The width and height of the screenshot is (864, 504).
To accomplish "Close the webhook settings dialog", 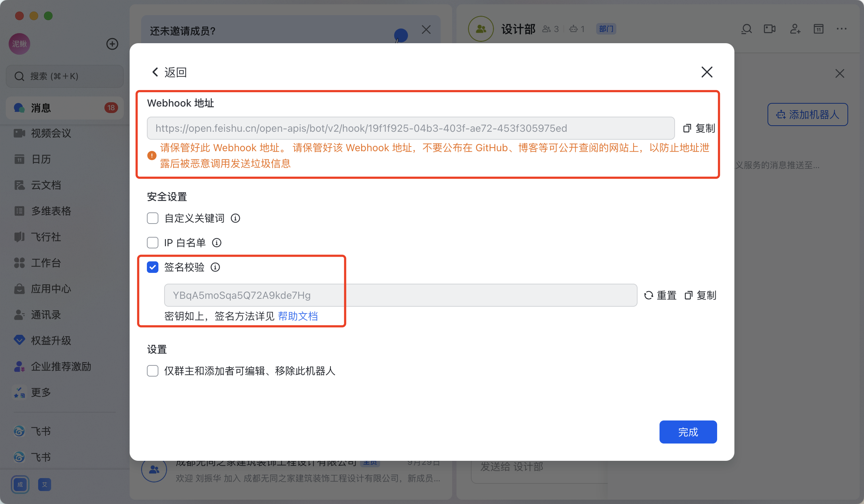I will (x=707, y=72).
